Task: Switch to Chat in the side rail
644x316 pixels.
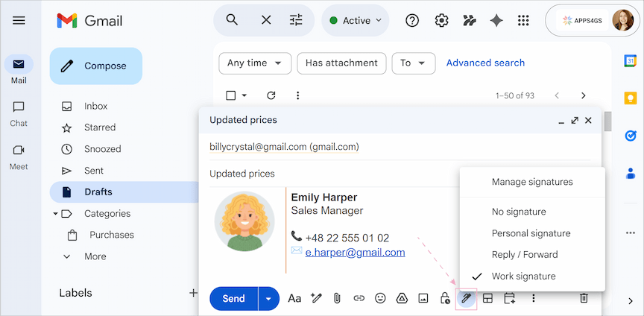Action: tap(19, 113)
